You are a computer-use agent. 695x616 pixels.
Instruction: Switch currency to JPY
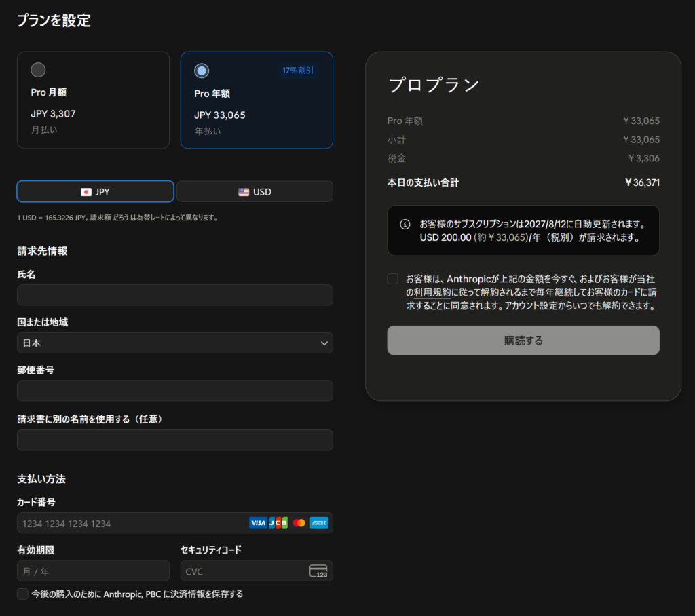[95, 192]
